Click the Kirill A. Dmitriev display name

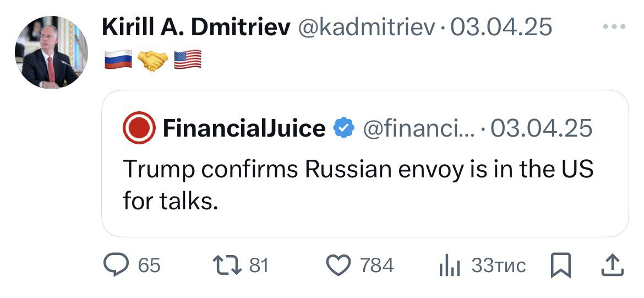pyautogui.click(x=196, y=27)
